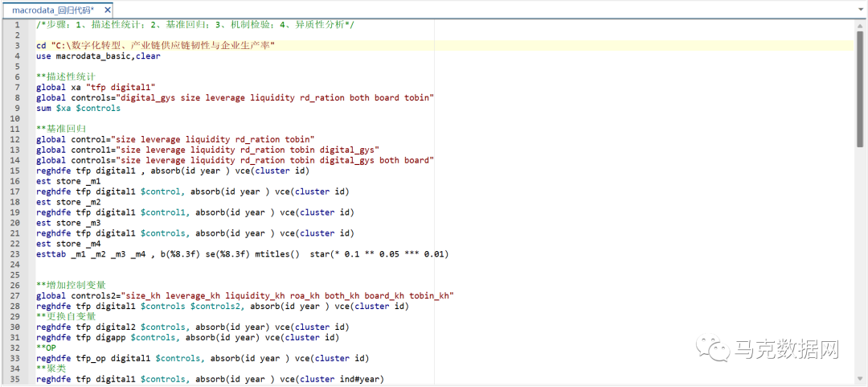The width and height of the screenshot is (868, 387).
Task: Click the comment **基准回归
Action: (61, 129)
